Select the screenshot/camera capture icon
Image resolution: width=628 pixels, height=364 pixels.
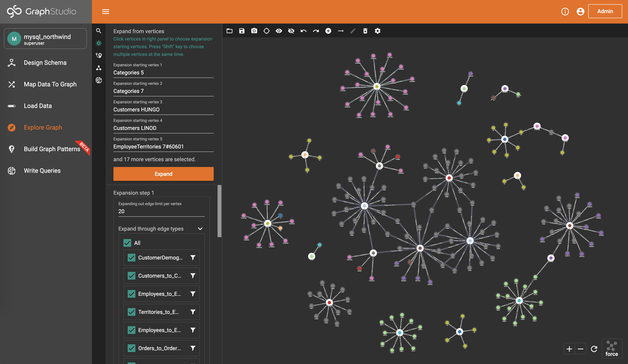pos(254,30)
